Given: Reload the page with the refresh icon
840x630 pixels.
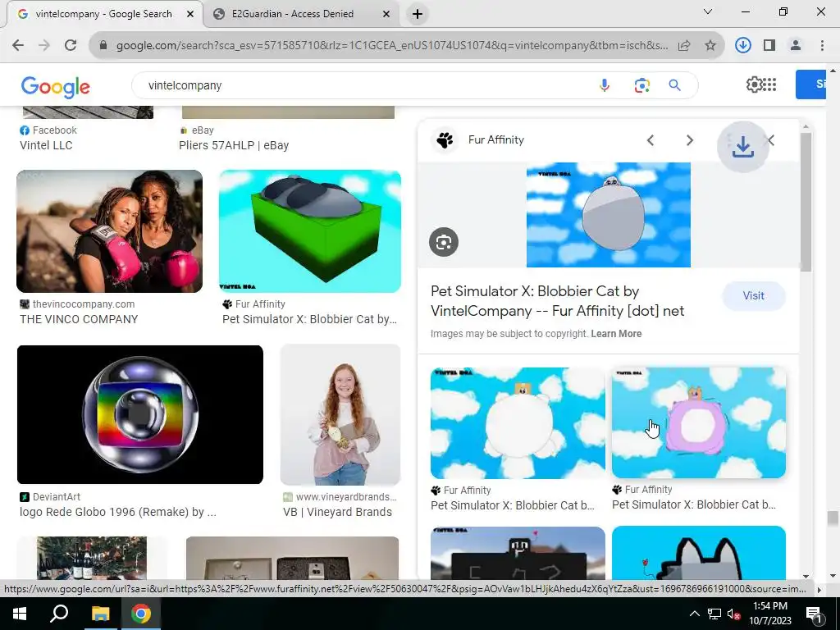Looking at the screenshot, I should [71, 46].
